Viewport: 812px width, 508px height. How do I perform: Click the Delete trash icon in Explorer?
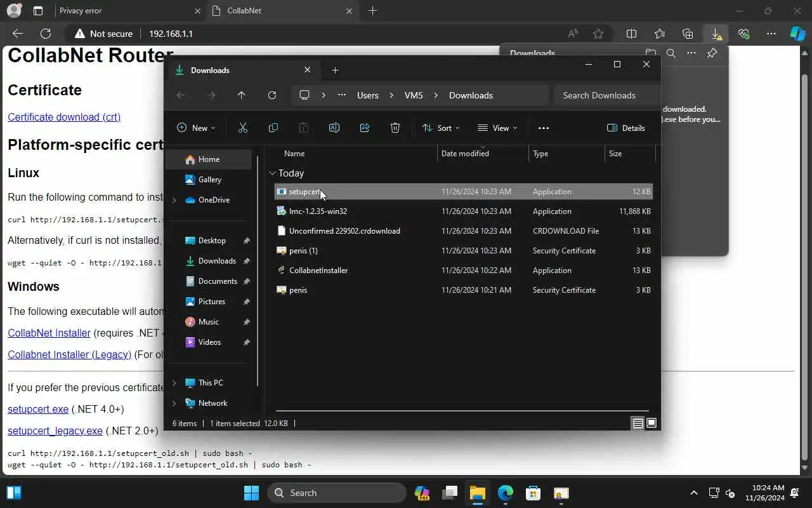(x=395, y=128)
